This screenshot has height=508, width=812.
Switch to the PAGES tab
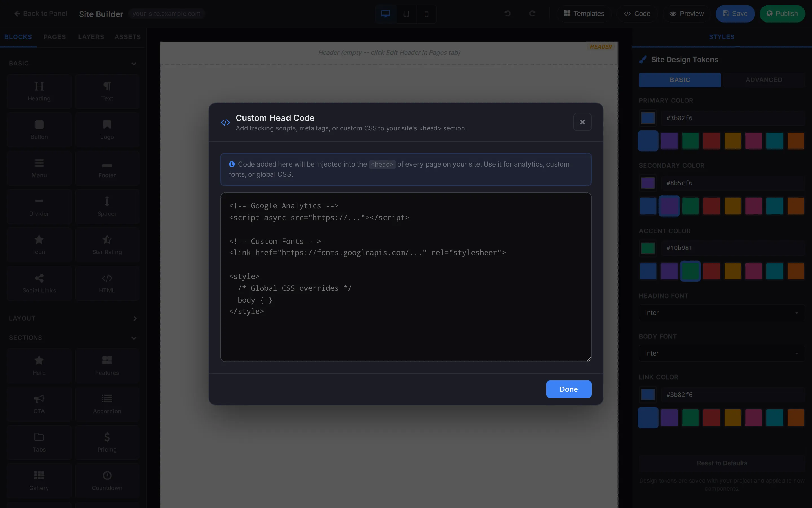click(54, 37)
